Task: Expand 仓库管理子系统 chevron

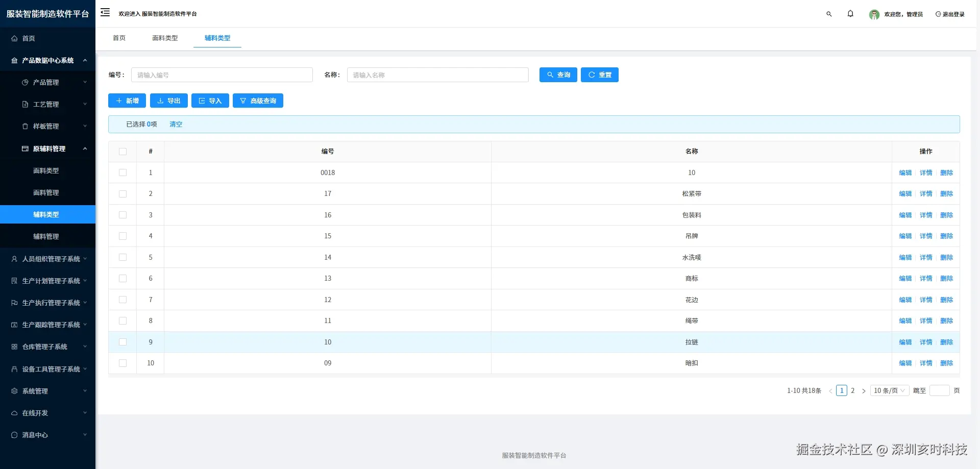Action: click(85, 347)
